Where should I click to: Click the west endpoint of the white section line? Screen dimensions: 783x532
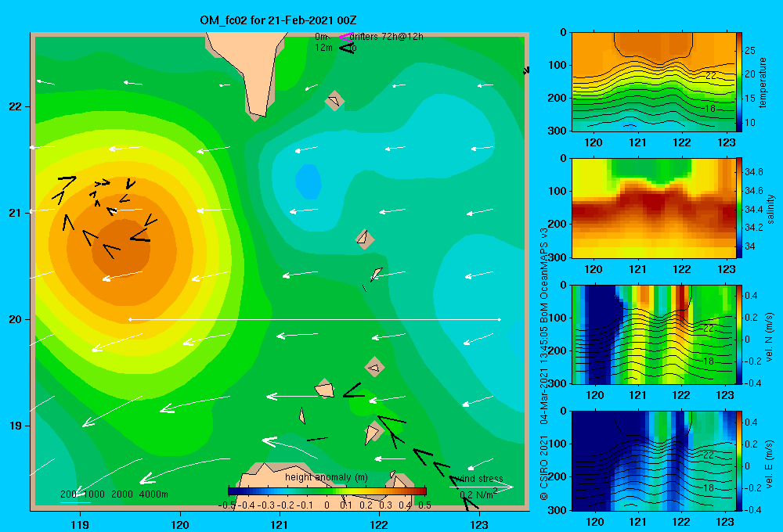pos(130,319)
